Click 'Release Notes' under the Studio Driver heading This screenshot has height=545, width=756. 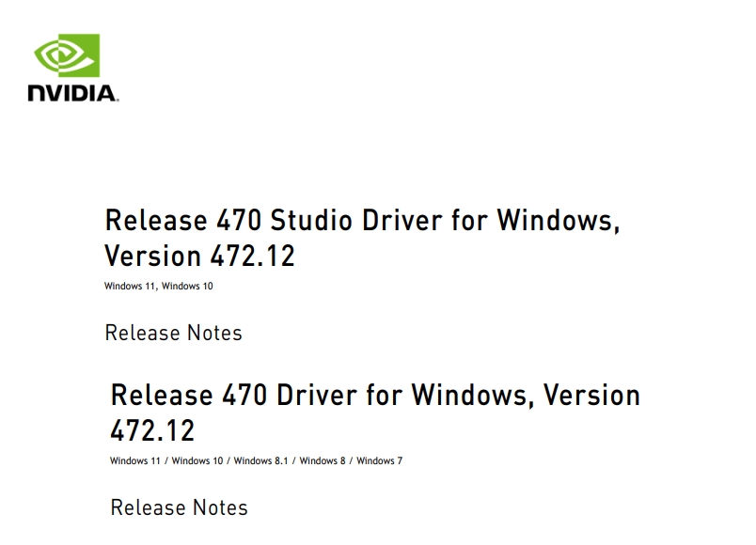click(174, 333)
